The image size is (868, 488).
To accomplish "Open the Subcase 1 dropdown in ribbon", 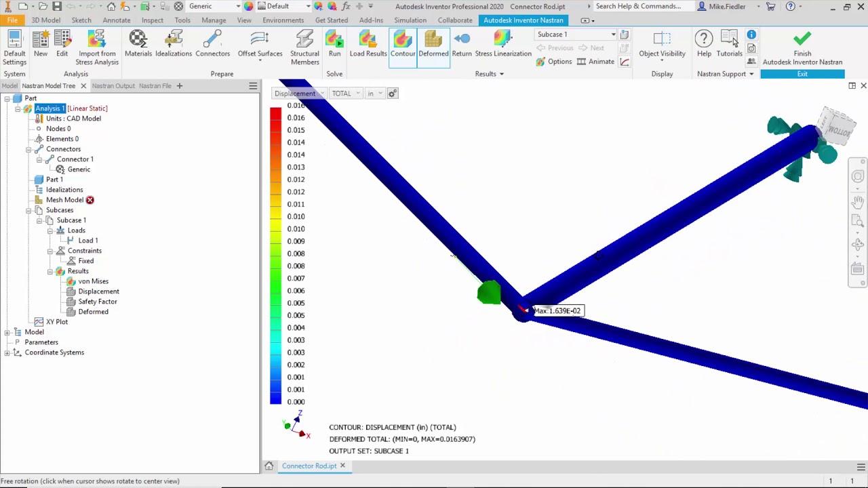I will pos(613,35).
